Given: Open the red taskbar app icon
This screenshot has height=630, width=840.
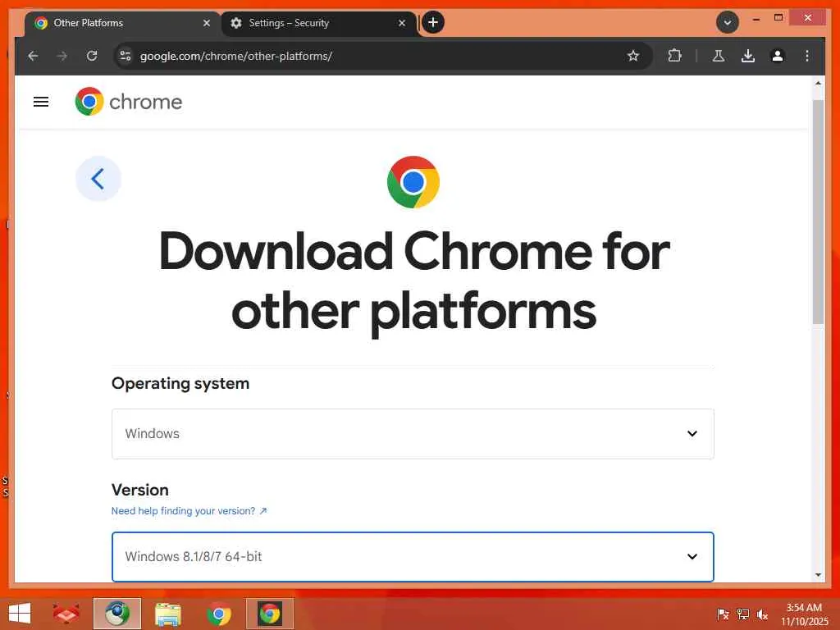Looking at the screenshot, I should click(x=66, y=614).
